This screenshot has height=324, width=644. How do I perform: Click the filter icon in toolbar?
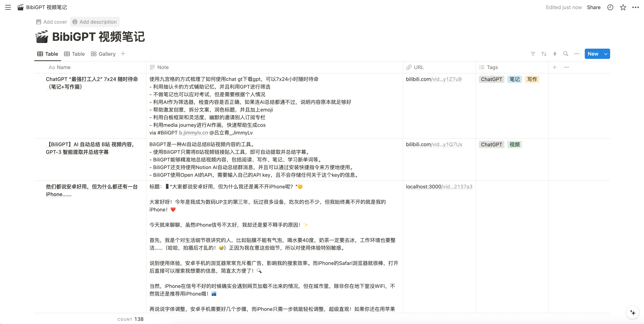pyautogui.click(x=533, y=54)
